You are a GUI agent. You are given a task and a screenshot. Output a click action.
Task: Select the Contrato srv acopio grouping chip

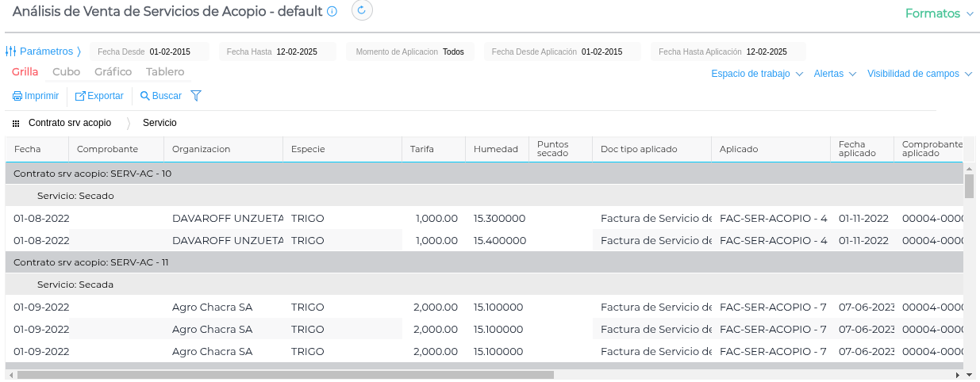pos(70,124)
